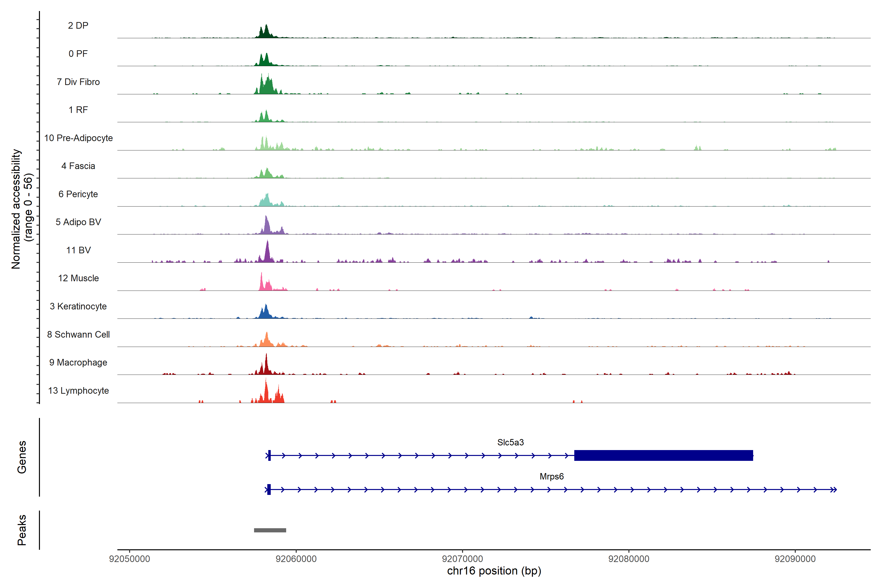Select the 13 Lymphocyte track label
Screen dimensions: 882x588
[78, 391]
